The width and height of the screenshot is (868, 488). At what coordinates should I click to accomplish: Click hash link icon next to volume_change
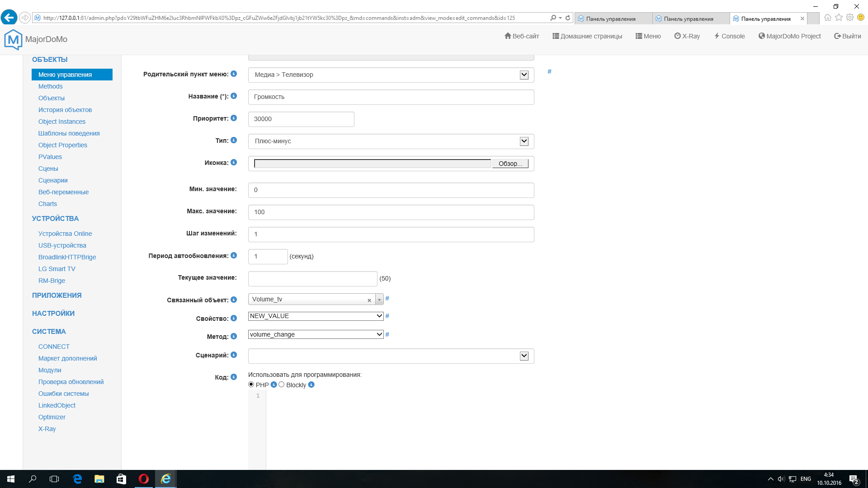387,334
